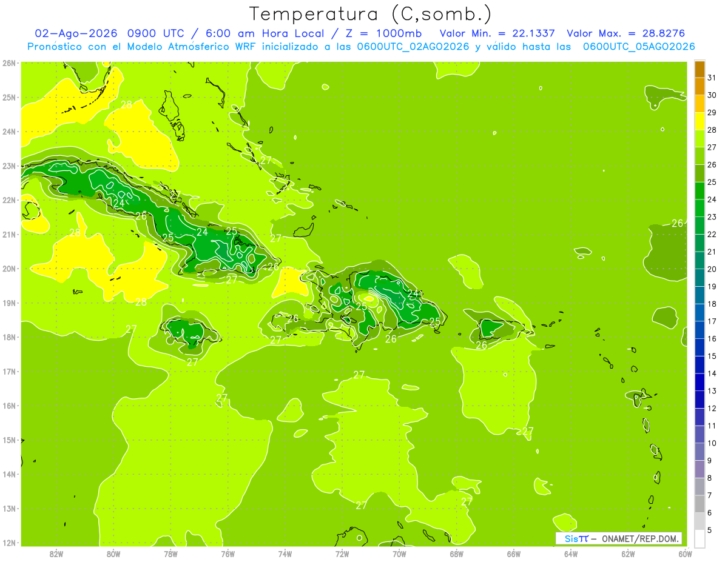This screenshot has height=562, width=728.
Task: Click the '60W' longitude axis label
Action: pyautogui.click(x=684, y=554)
